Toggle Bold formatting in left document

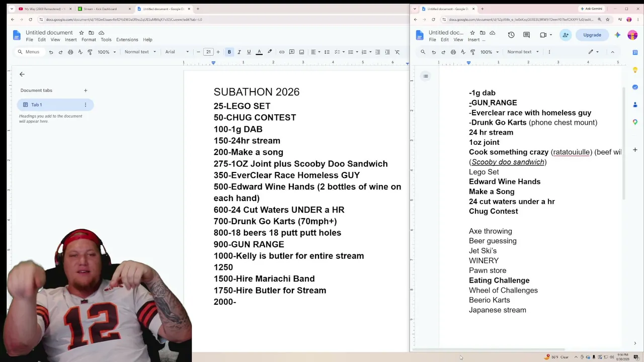tap(229, 52)
